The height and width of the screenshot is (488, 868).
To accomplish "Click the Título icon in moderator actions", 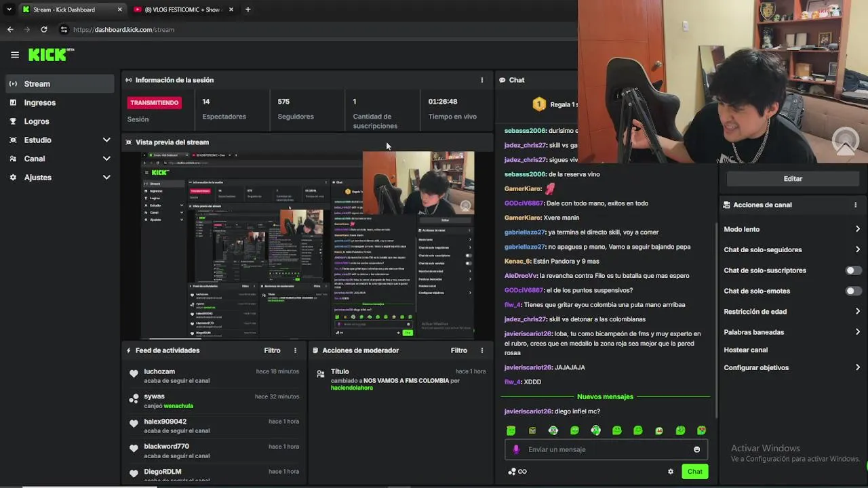I will [x=321, y=373].
